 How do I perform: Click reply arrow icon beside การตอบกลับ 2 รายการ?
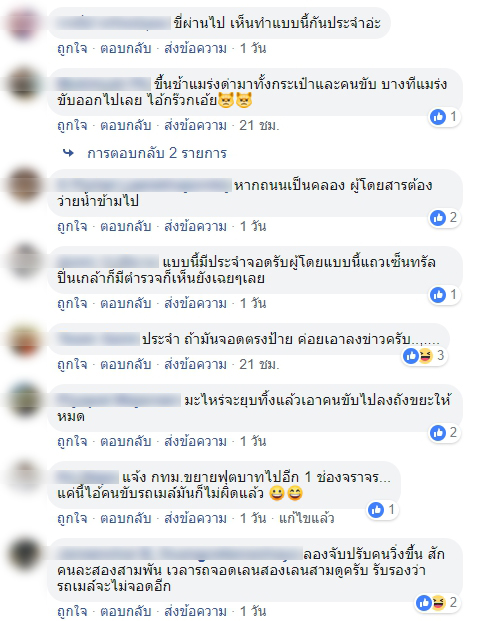(x=69, y=153)
